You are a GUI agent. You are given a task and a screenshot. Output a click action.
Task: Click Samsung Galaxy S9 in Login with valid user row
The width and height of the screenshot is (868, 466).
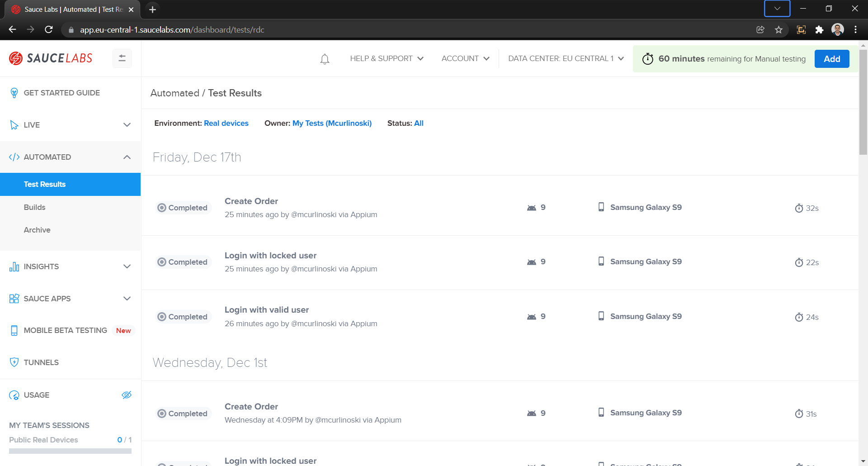tap(646, 316)
